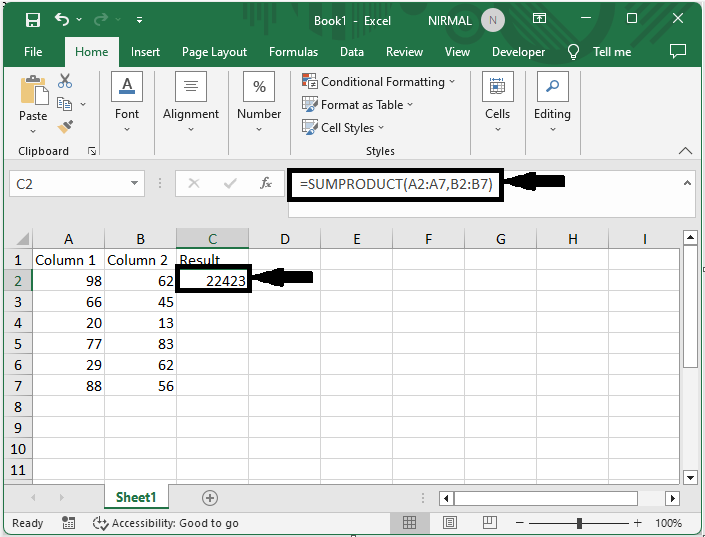The width and height of the screenshot is (705, 537).
Task: Click the macro recording status icon
Action: pyautogui.click(x=68, y=523)
